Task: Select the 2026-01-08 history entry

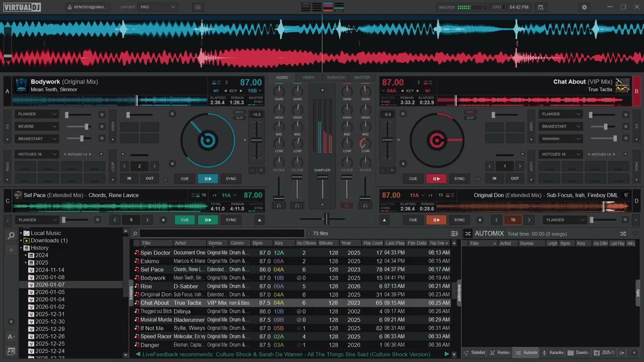Action: 50,277
